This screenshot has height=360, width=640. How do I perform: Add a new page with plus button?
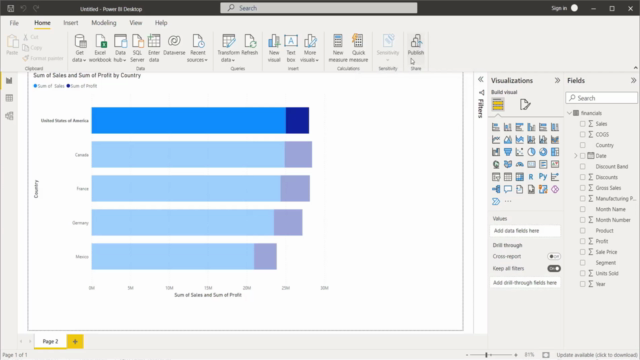pyautogui.click(x=75, y=341)
